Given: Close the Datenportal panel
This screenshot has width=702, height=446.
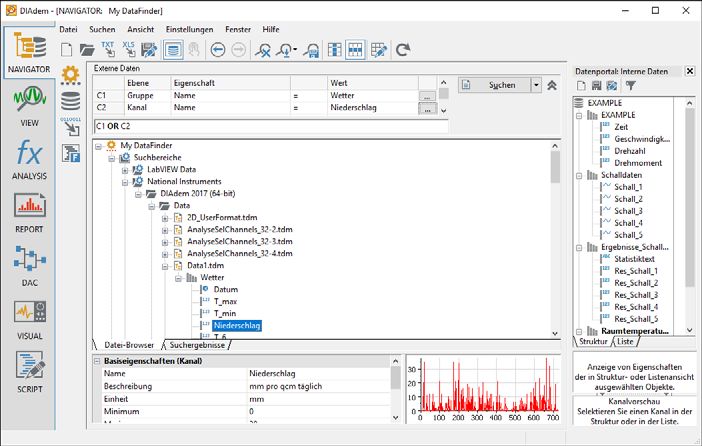Looking at the screenshot, I should pos(689,71).
